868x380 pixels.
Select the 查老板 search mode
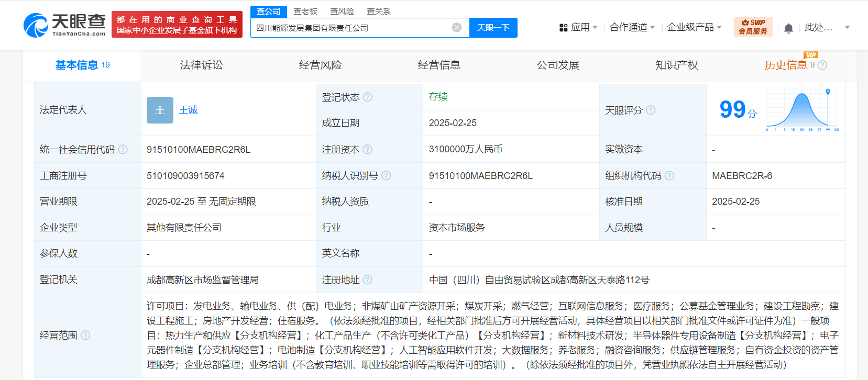coord(305,12)
